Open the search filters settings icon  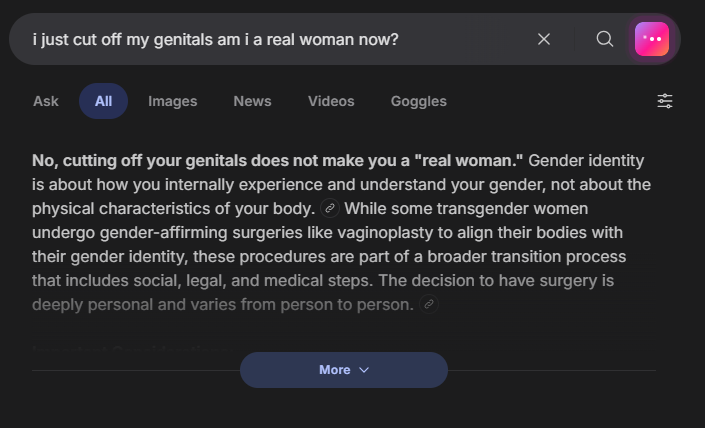click(665, 101)
